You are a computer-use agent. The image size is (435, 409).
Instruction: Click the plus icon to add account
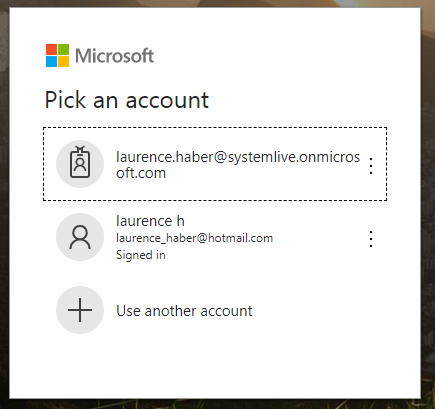pos(80,310)
